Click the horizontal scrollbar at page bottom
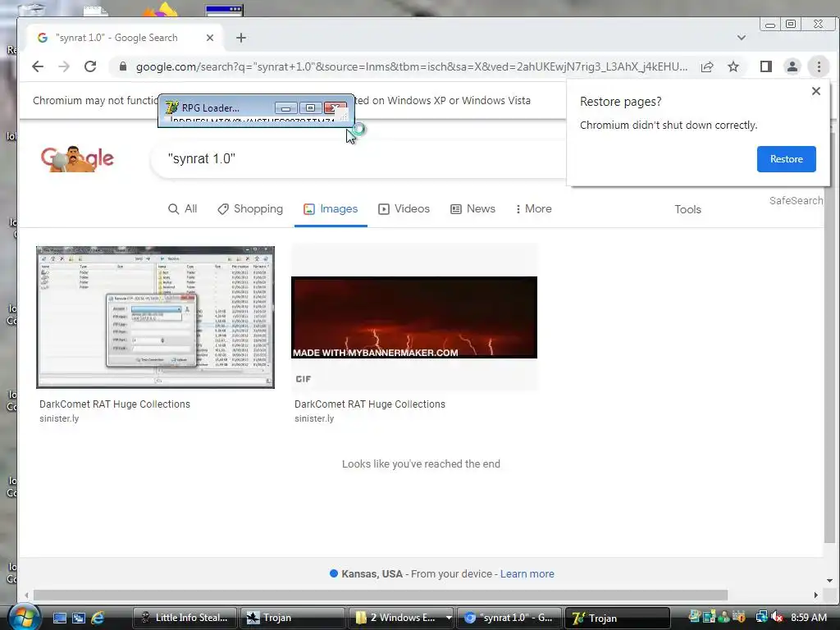 tap(381, 596)
